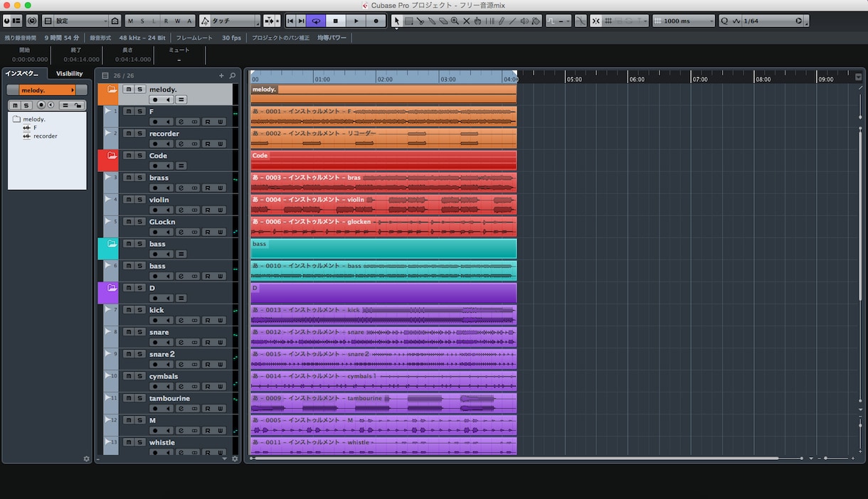Enable write automation on tambourine track
This screenshot has width=868, height=499.
click(x=221, y=409)
